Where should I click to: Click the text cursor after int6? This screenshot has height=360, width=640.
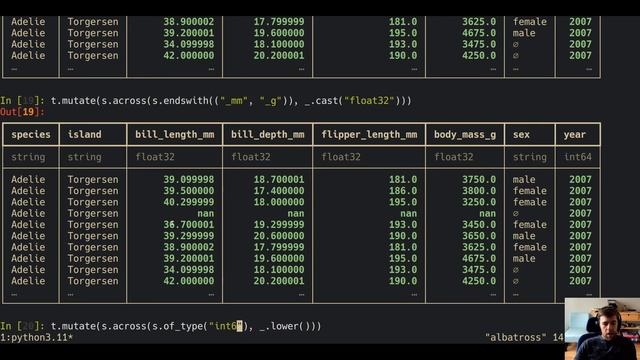(240, 327)
